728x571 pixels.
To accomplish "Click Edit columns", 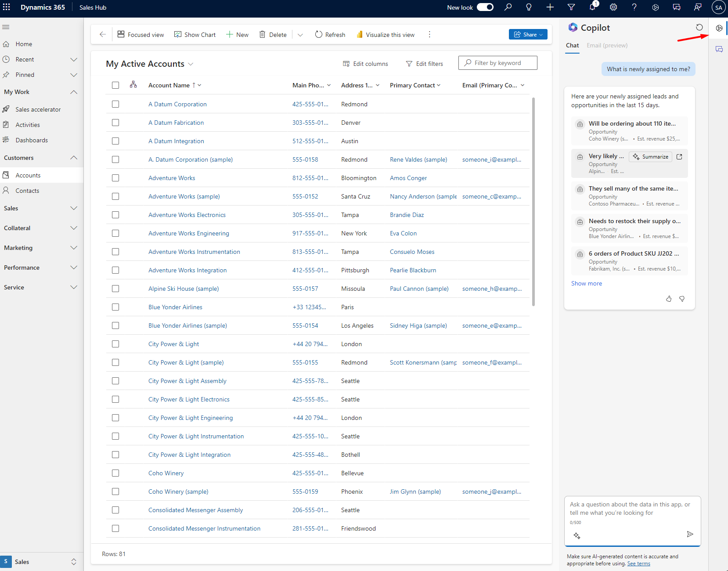I will click(x=365, y=64).
